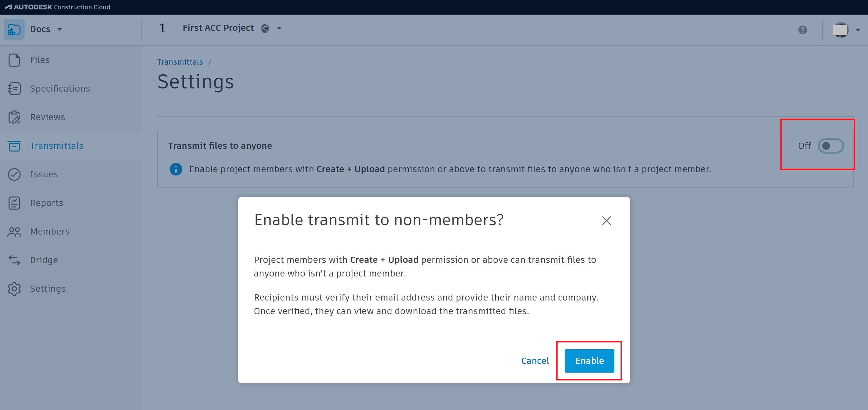
Task: Toggle the Transmit files to anyone switch
Action: pyautogui.click(x=830, y=146)
